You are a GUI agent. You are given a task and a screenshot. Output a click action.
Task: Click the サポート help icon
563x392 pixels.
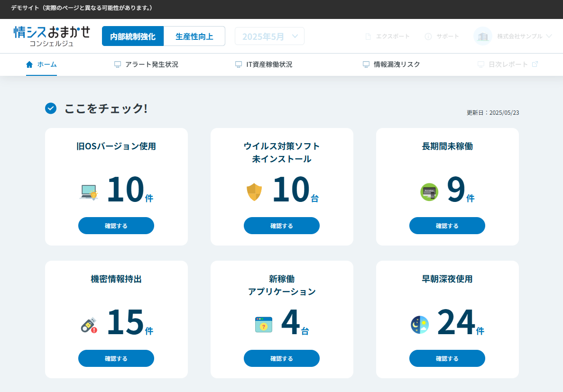428,36
